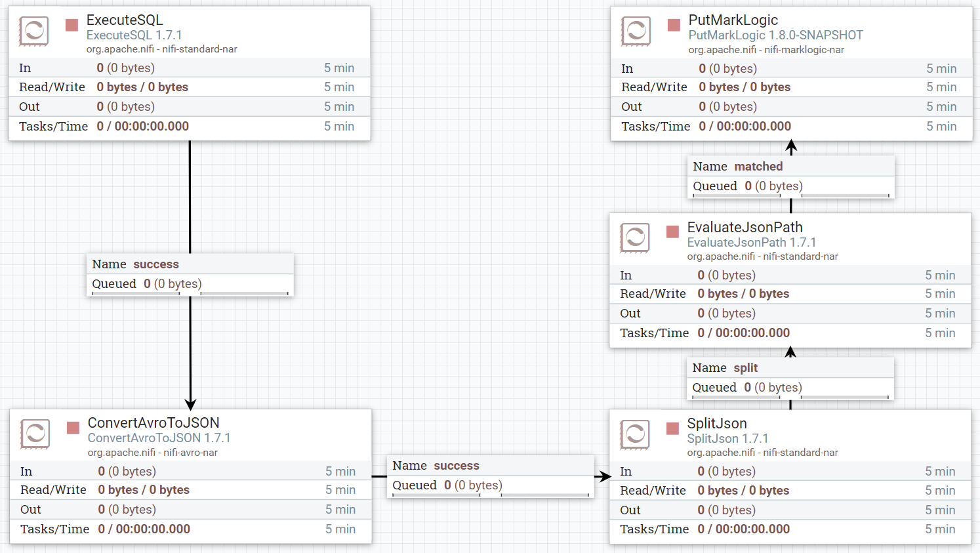Click the PutMarkLogic processor icon
This screenshot has height=553, width=980.
[x=636, y=31]
